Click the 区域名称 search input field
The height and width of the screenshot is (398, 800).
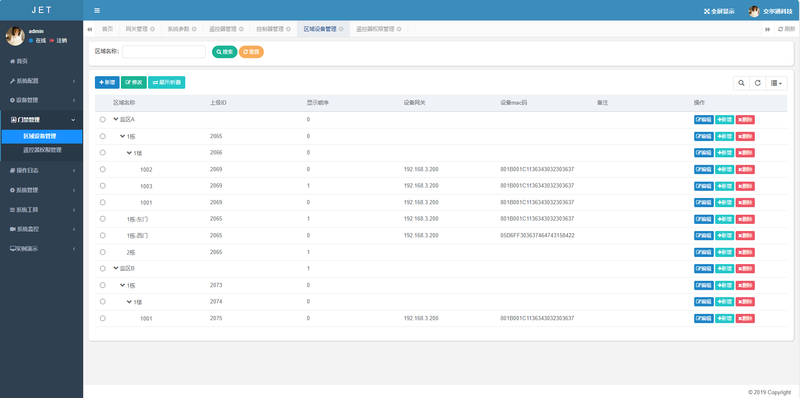coord(164,52)
